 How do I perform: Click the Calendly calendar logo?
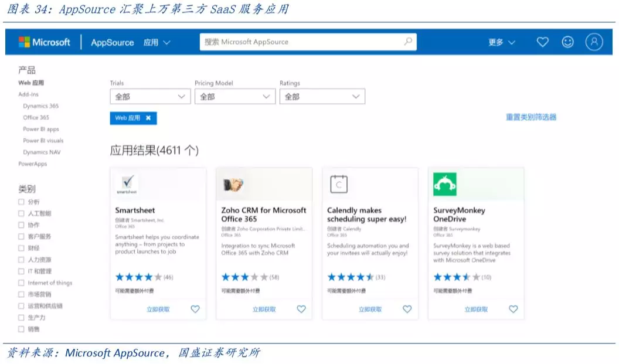click(339, 184)
